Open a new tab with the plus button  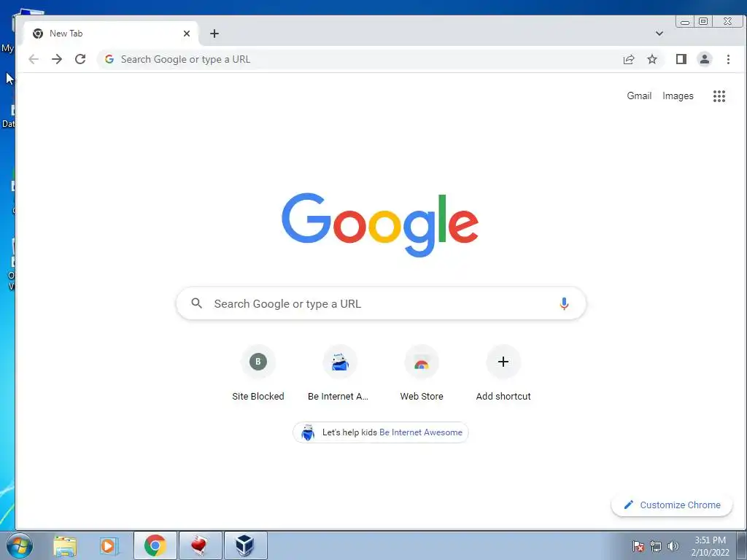214,34
